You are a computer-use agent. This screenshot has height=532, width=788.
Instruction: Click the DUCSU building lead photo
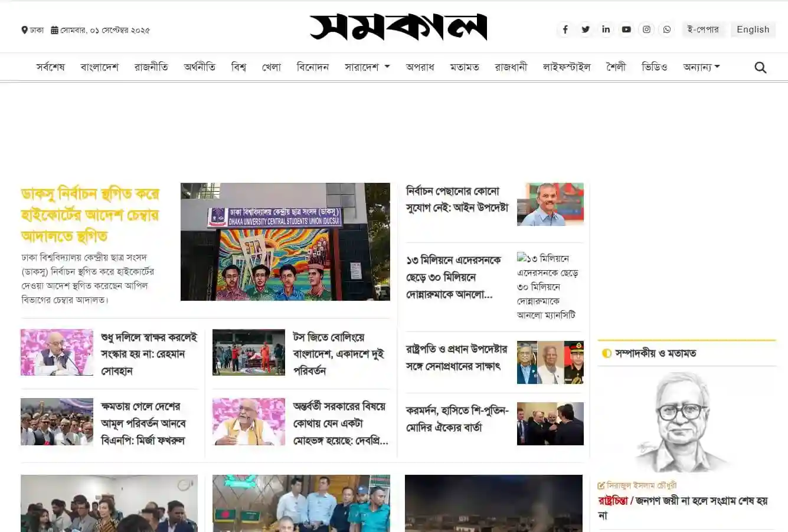click(285, 242)
